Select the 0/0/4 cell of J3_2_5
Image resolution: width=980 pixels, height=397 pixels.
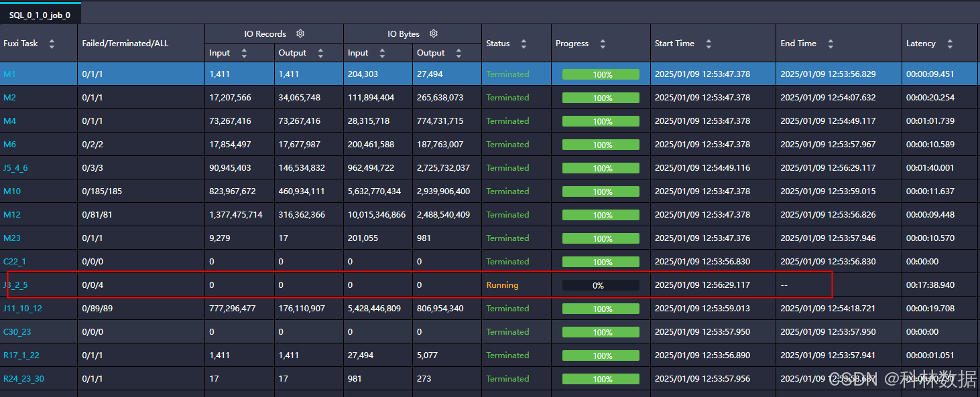(93, 285)
